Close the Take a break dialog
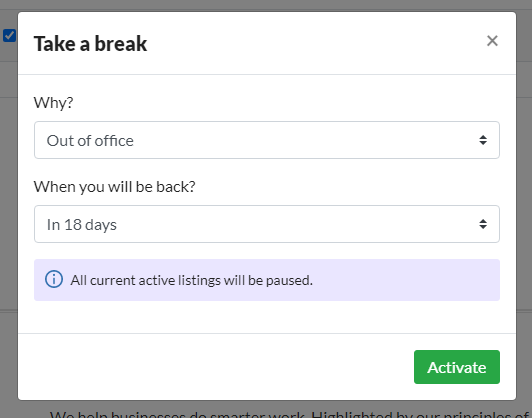This screenshot has height=418, width=532. [x=492, y=41]
